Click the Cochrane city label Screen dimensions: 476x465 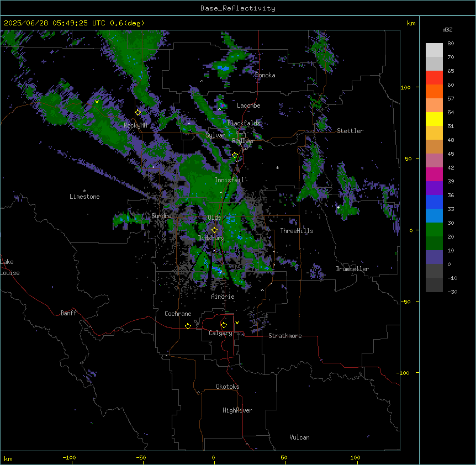tap(178, 314)
